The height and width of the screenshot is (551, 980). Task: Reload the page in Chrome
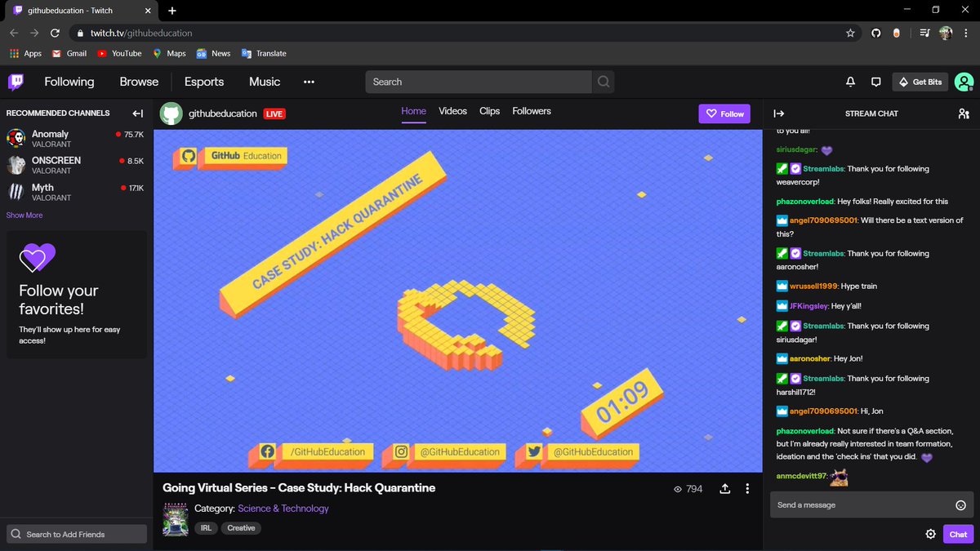click(x=55, y=33)
